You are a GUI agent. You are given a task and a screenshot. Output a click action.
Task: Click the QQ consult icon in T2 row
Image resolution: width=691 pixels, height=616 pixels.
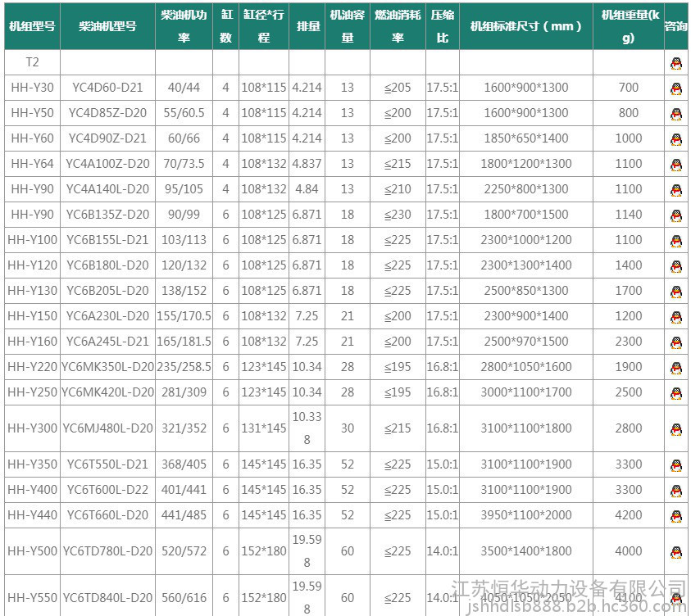point(676,64)
